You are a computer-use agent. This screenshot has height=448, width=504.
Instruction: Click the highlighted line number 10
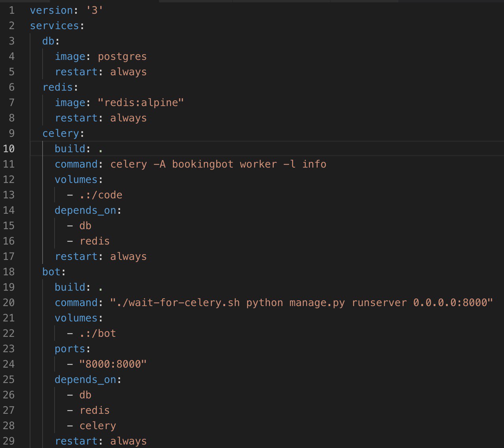(x=9, y=149)
